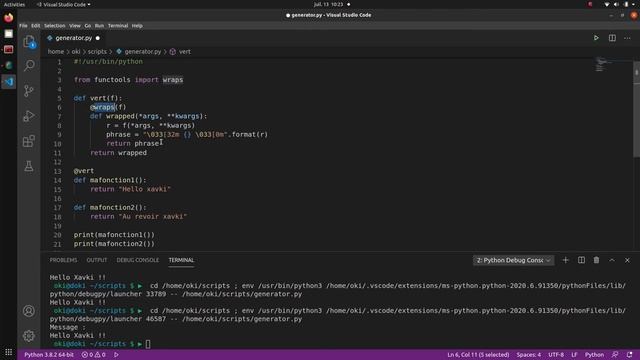Click 'oki' in breadcrumb path

click(76, 52)
